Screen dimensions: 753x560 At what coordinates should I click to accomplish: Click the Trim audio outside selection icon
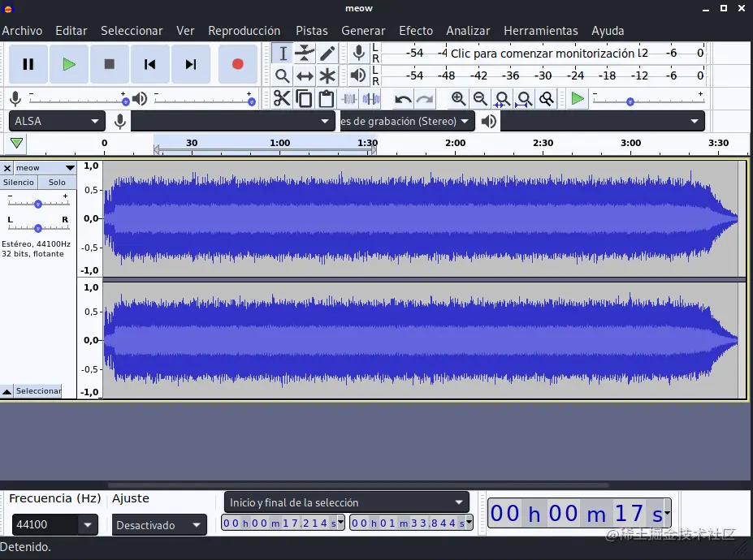point(349,99)
